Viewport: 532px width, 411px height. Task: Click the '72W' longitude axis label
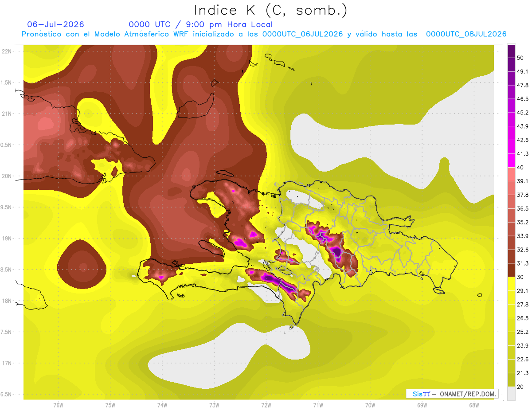266,405
